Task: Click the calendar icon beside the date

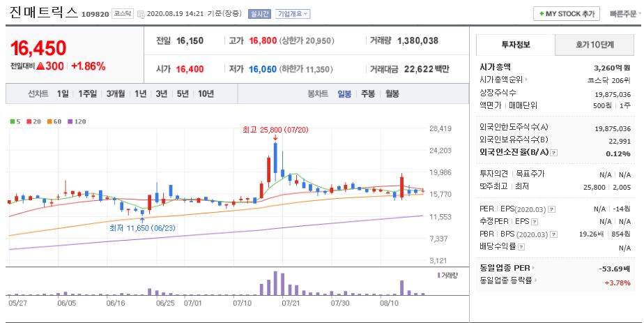Action: [x=141, y=14]
